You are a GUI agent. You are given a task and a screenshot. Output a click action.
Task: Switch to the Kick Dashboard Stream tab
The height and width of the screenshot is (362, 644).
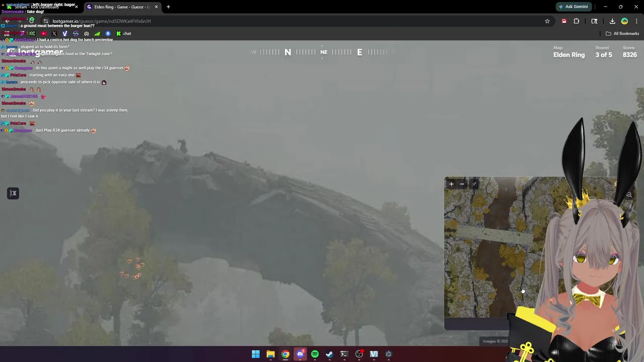(42, 7)
